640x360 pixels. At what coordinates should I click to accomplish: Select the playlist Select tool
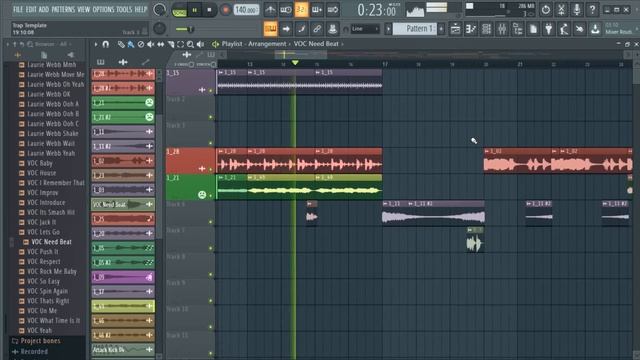click(x=180, y=44)
